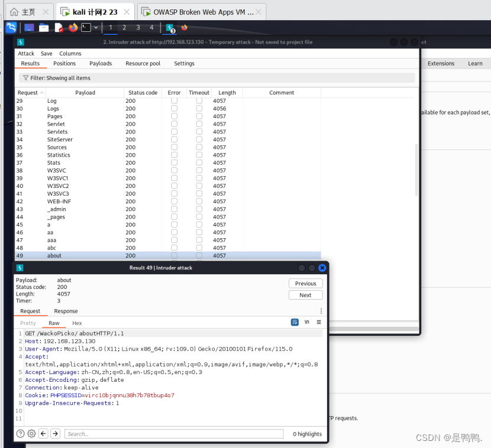Open the file manager icon in Kali panel
Viewport: 491px width, 448px height.
pos(44,28)
